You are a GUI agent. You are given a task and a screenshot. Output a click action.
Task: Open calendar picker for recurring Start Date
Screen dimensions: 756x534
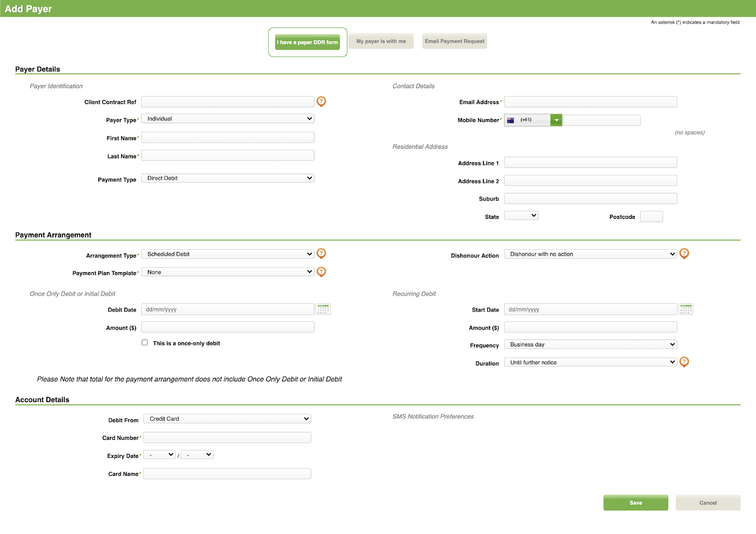pos(686,309)
